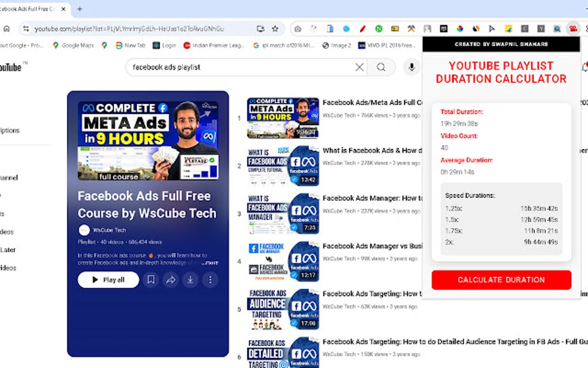Screen dimensions: 588x368
Task: Click the site information icon in the address bar
Action: pyautogui.click(x=27, y=28)
